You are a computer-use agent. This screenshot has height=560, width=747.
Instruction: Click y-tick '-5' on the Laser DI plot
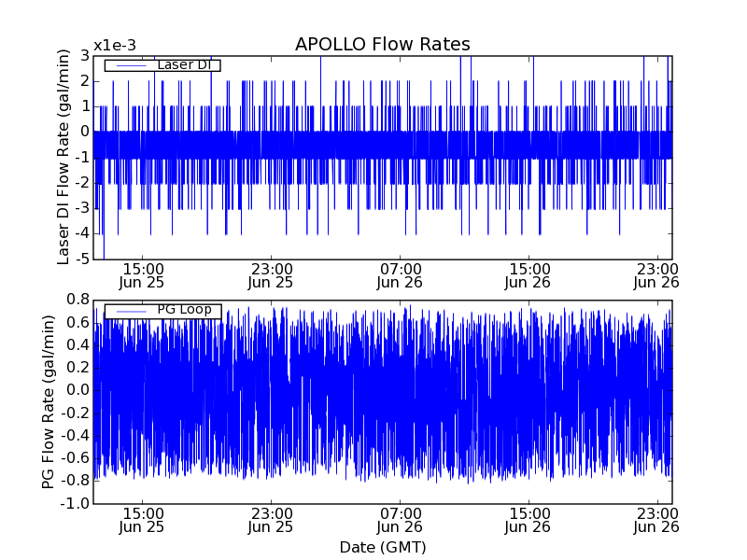pos(82,259)
